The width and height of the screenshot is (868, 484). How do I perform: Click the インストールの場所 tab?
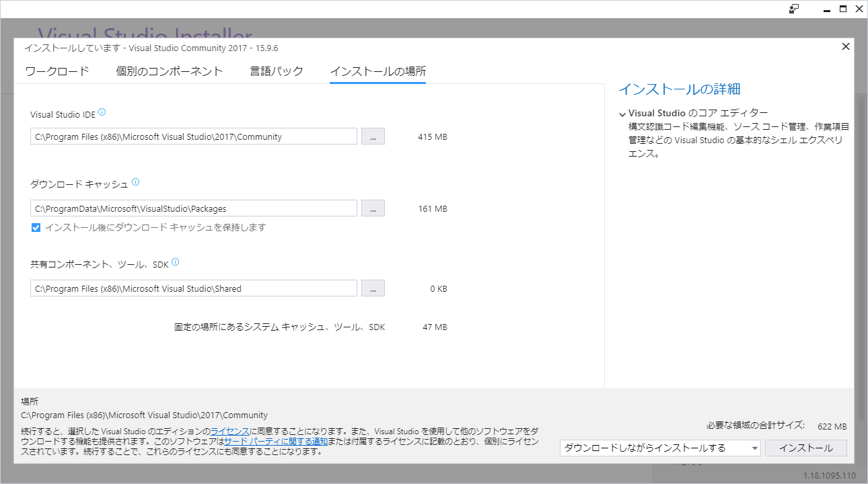pyautogui.click(x=377, y=71)
